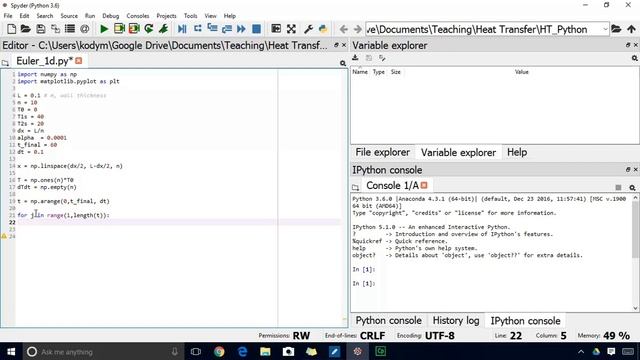Run current cell and advance
The height and width of the screenshot is (360, 640).
point(134,29)
